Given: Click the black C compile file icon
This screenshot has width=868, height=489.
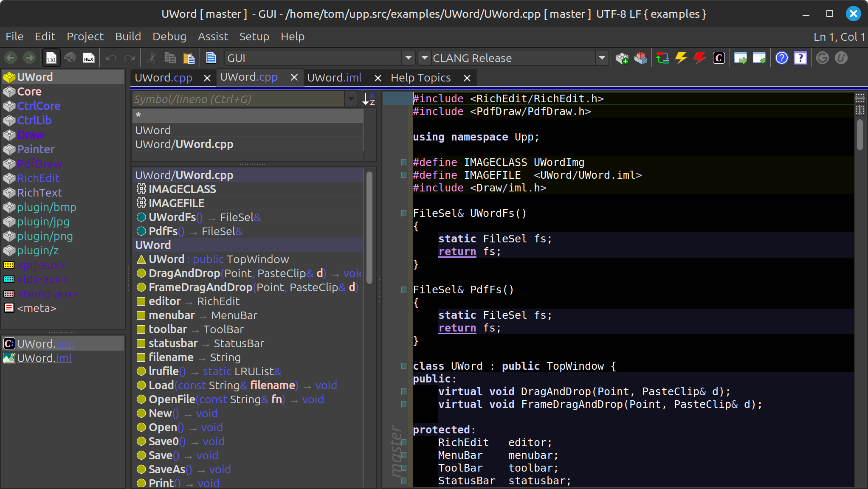Looking at the screenshot, I should click(x=719, y=58).
